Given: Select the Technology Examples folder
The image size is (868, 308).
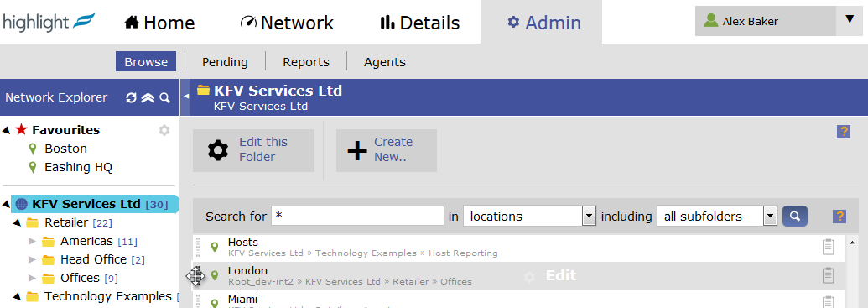Looking at the screenshot, I should point(108,296).
